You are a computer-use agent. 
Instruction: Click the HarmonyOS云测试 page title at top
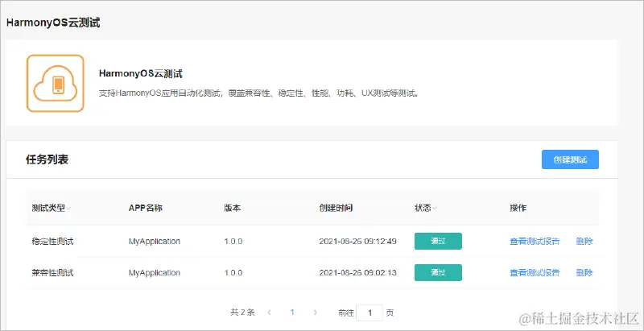click(53, 23)
